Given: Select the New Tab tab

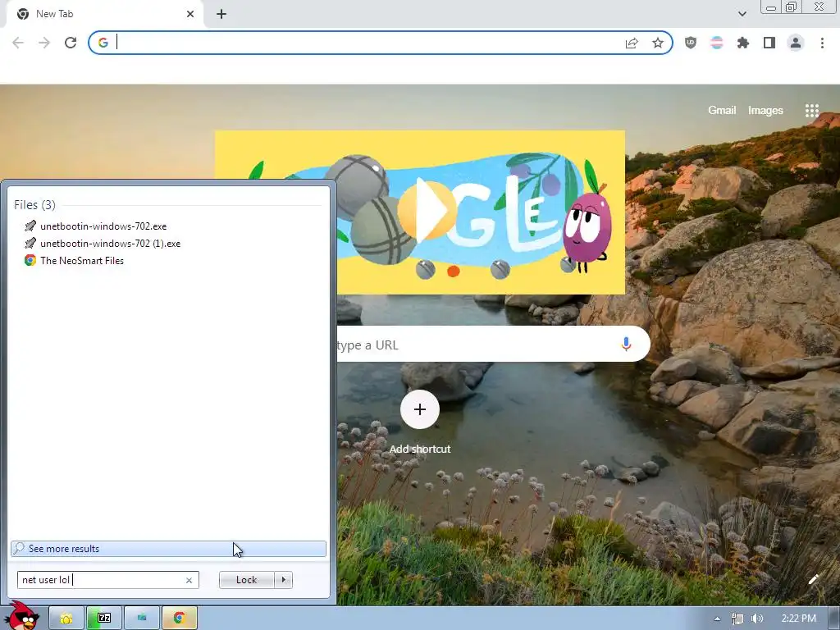Looking at the screenshot, I should click(104, 14).
